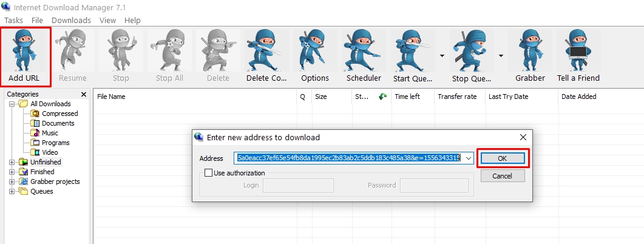Sort by Last Try Date column header
The height and width of the screenshot is (244, 644).
pyautogui.click(x=521, y=97)
